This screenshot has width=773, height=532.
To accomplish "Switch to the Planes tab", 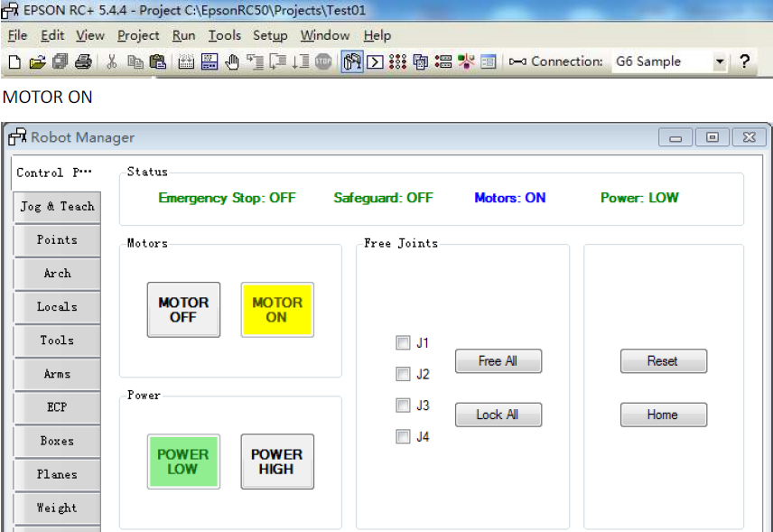I will point(57,474).
